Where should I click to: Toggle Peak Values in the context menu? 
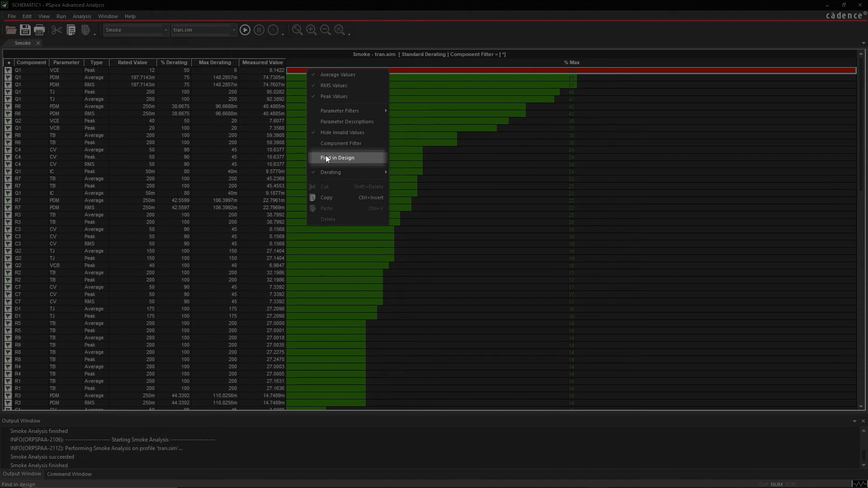[x=348, y=96]
